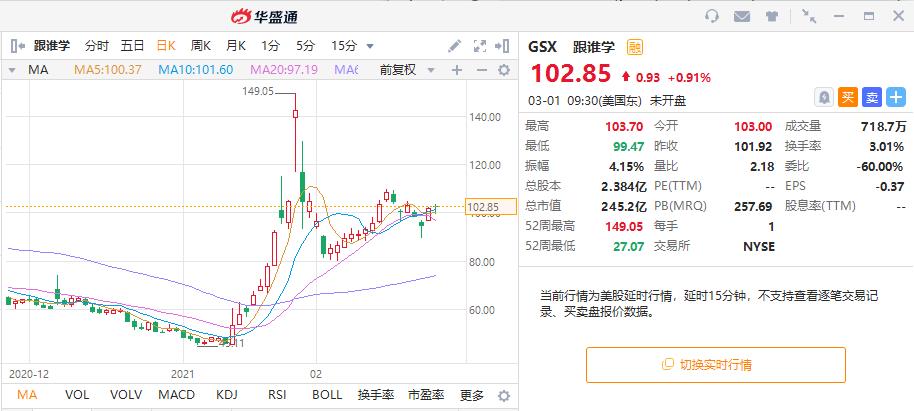
Task: Open customer service headset icon
Action: point(711,16)
